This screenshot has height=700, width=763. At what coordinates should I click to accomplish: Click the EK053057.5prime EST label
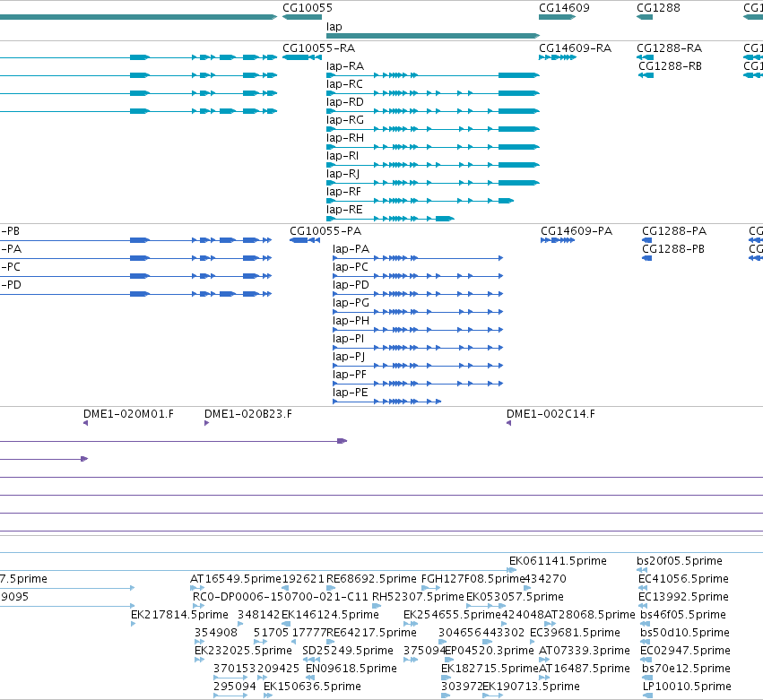pyautogui.click(x=515, y=597)
